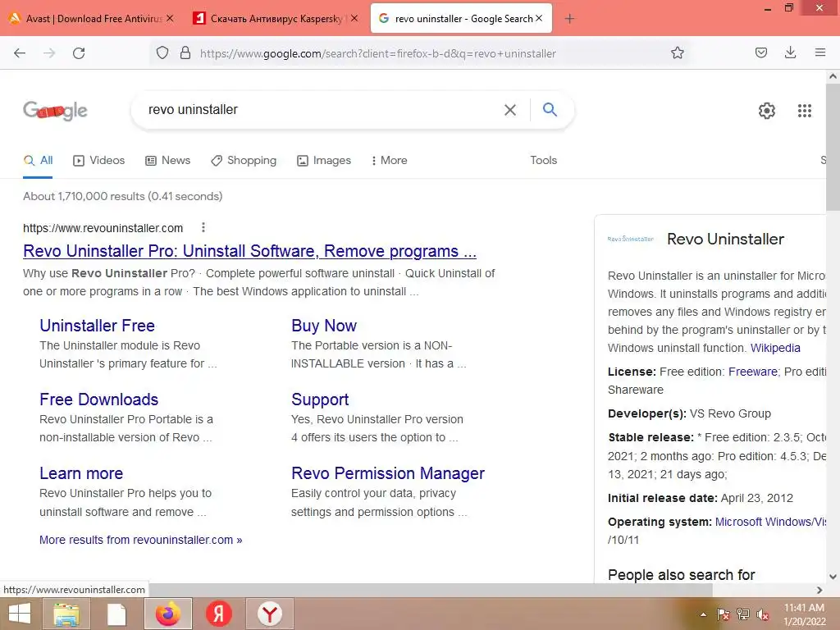840x630 pixels.
Task: Switch to Shopping results
Action: click(x=244, y=160)
